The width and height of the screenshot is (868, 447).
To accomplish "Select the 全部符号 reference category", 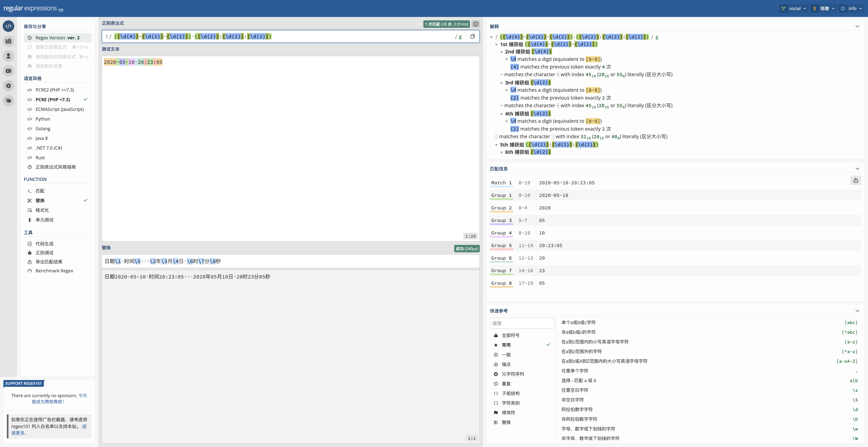I will [x=522, y=335].
